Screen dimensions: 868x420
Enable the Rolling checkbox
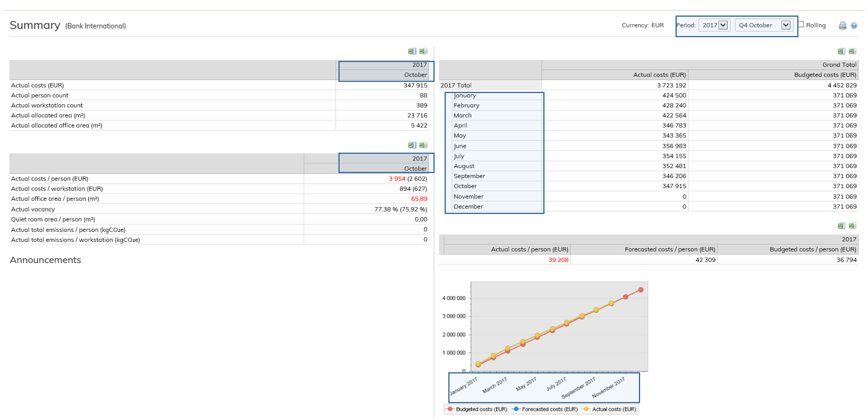point(801,25)
